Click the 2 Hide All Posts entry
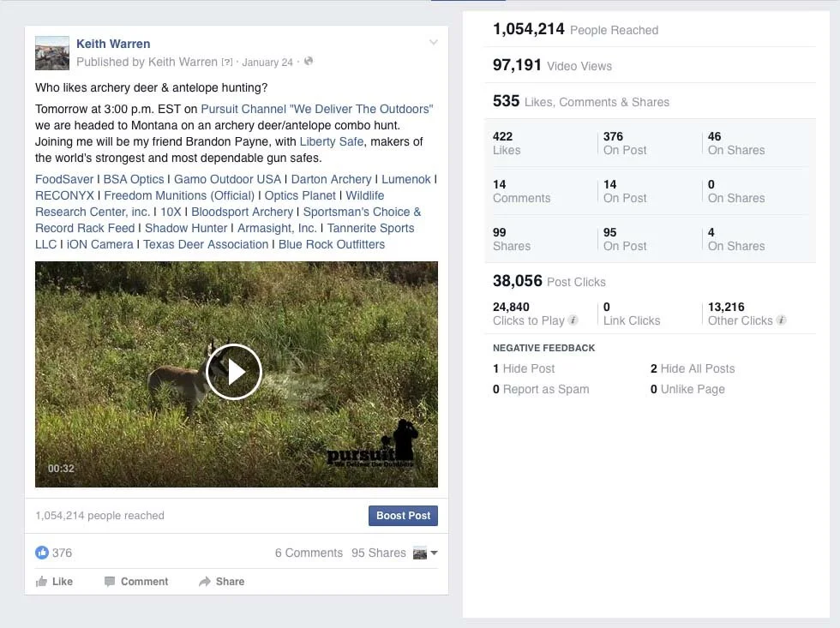Screen dimensions: 840x628 click(693, 369)
